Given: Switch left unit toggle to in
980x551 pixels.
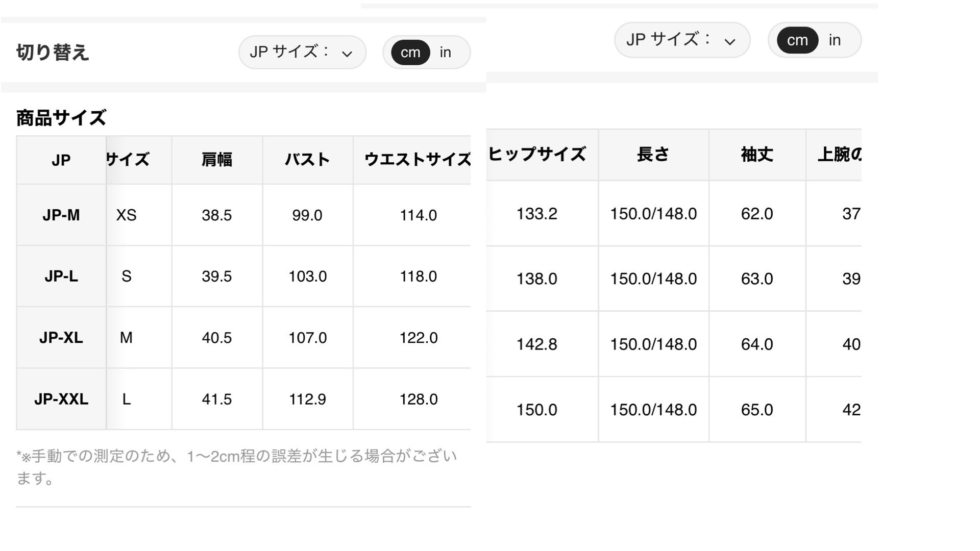Looking at the screenshot, I should click(x=446, y=52).
